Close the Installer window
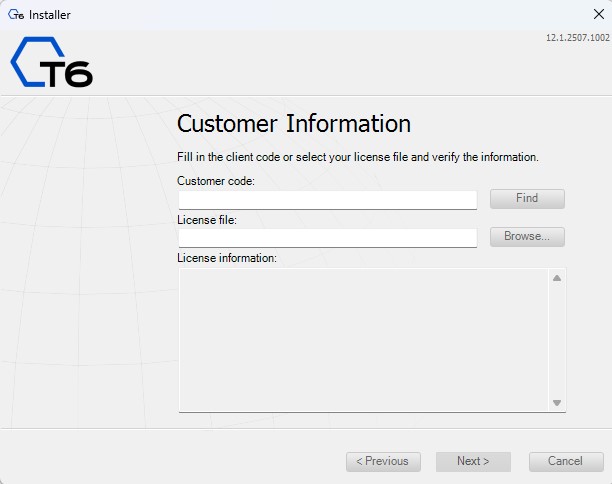The height and width of the screenshot is (484, 612). click(599, 14)
